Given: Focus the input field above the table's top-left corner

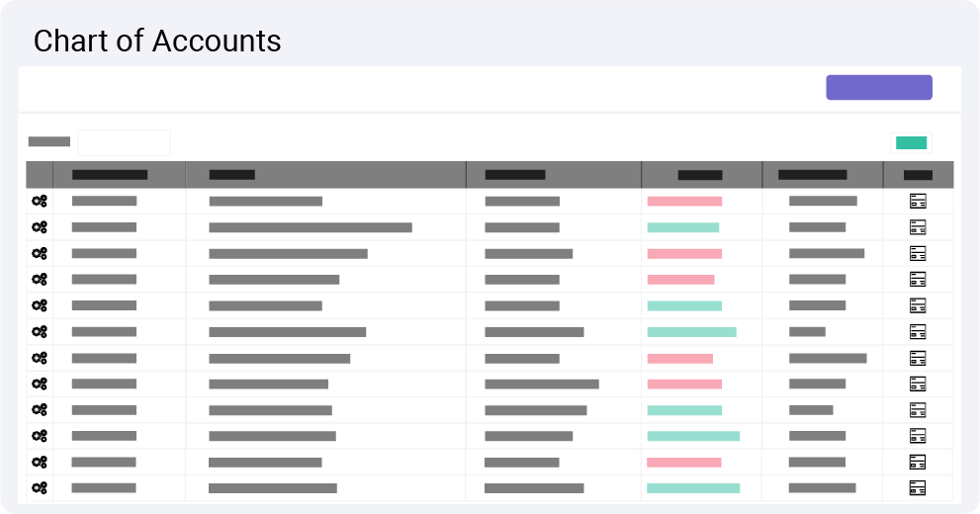Looking at the screenshot, I should click(x=125, y=143).
